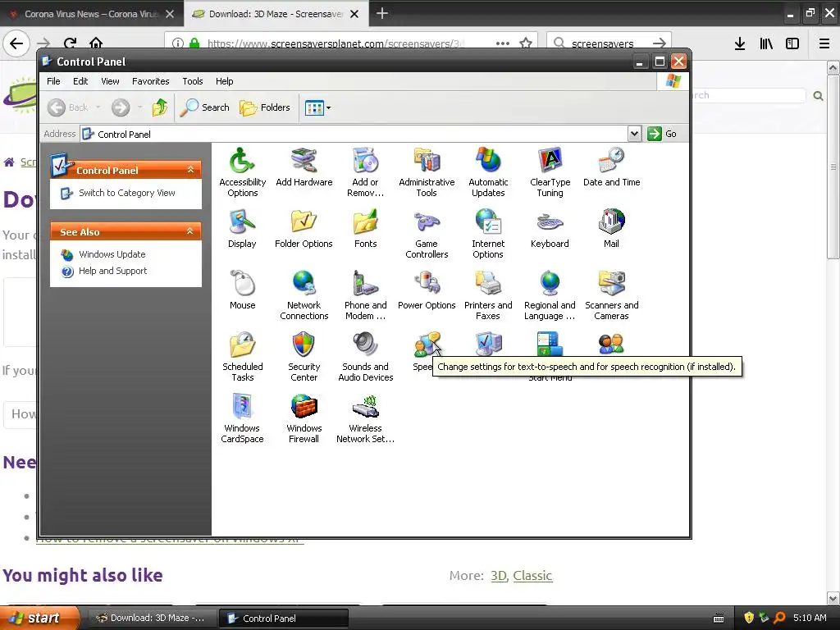The image size is (840, 630).
Task: Open User Accounts icon
Action: click(611, 344)
